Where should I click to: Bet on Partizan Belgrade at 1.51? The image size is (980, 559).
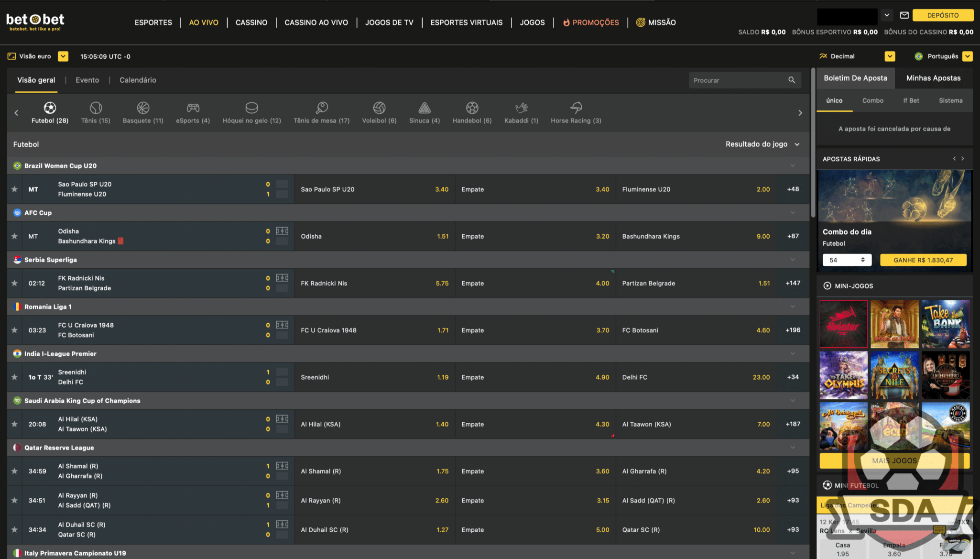point(696,283)
